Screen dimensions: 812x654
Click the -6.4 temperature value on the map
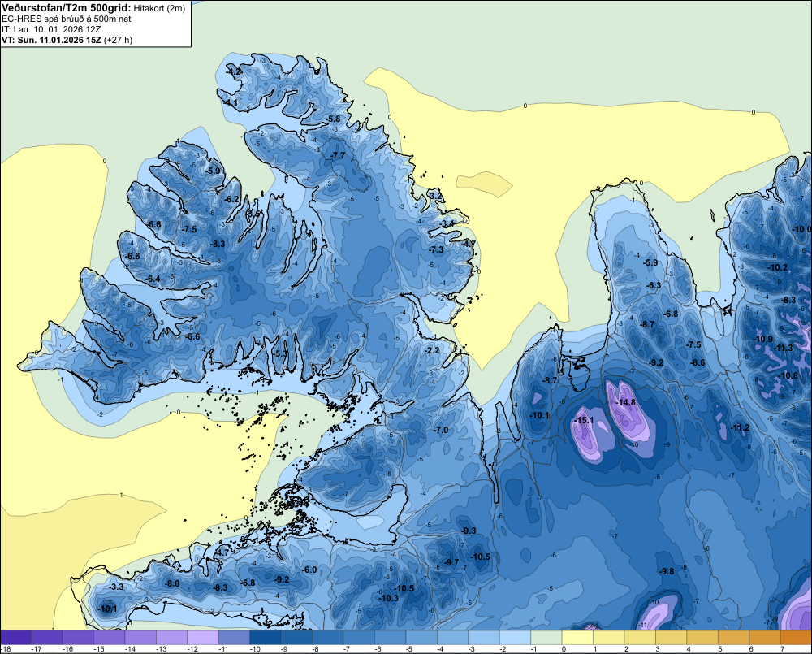point(153,279)
